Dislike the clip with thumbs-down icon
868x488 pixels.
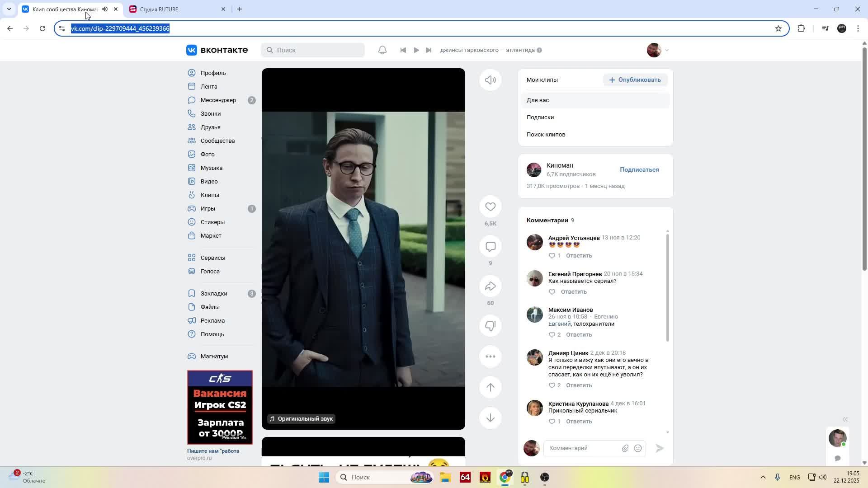pos(490,326)
